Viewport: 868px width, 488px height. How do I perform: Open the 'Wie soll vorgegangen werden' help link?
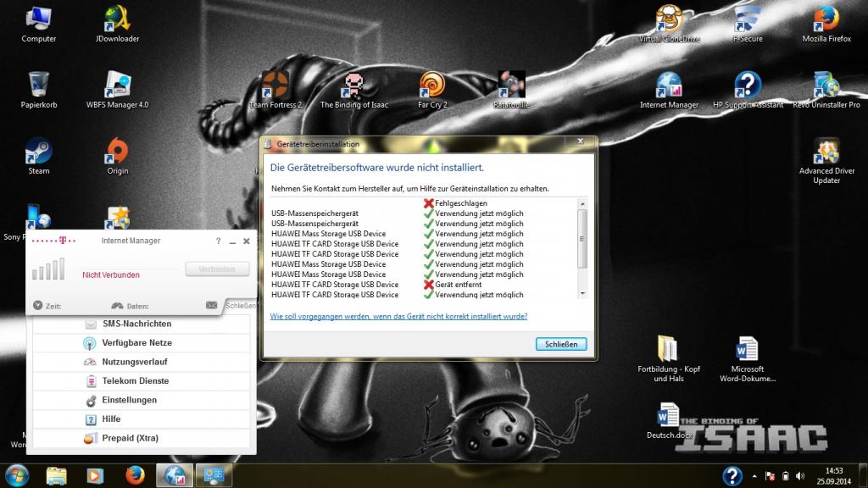pyautogui.click(x=398, y=317)
